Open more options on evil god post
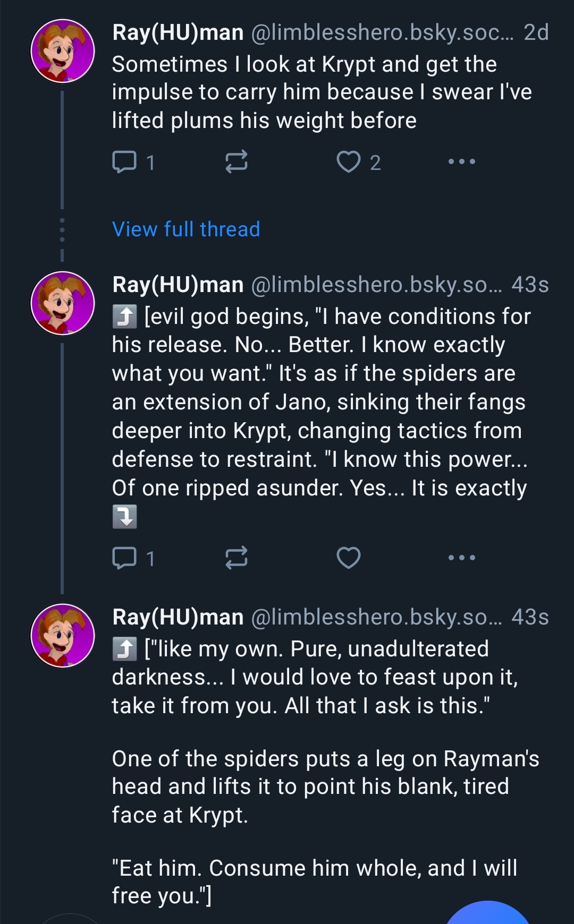Image resolution: width=574 pixels, height=924 pixels. (461, 558)
